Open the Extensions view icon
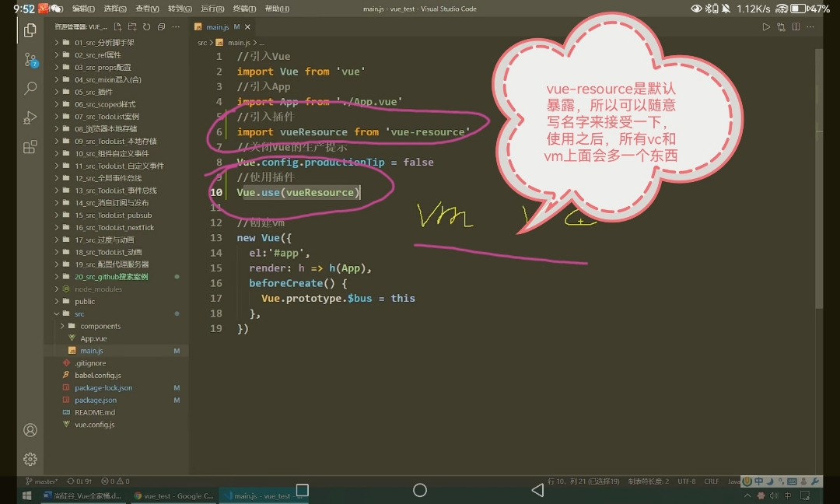The image size is (840, 504). (x=30, y=147)
